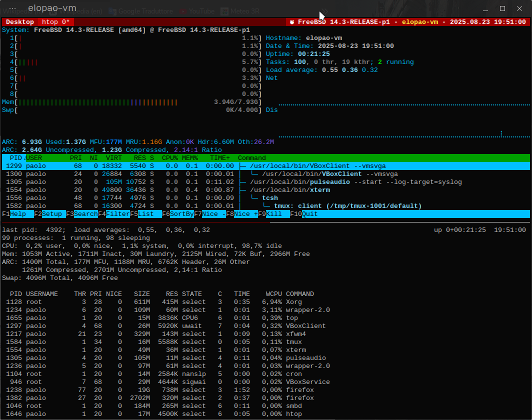Close the elopao-vm window

(x=520, y=8)
